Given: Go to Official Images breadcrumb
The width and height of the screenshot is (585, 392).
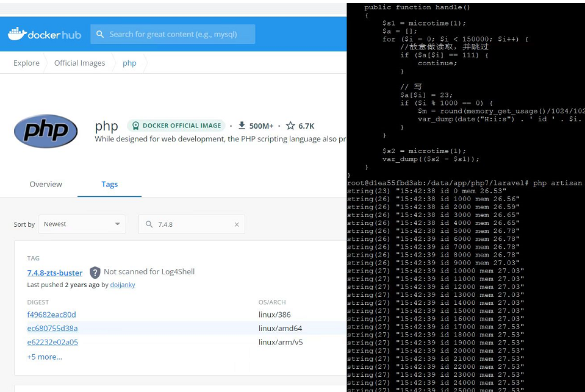Looking at the screenshot, I should 79,63.
